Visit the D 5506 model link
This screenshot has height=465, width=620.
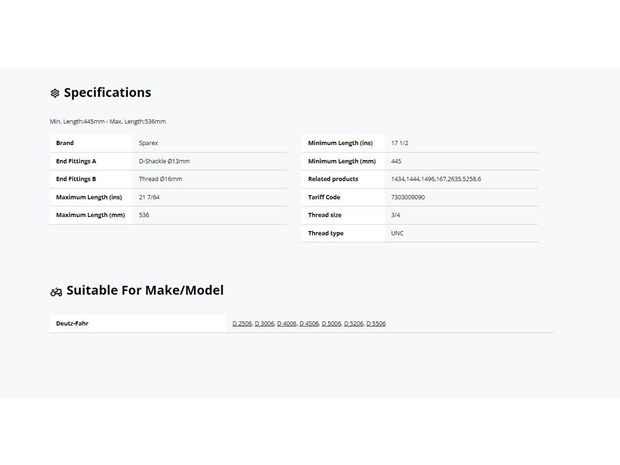[376, 323]
